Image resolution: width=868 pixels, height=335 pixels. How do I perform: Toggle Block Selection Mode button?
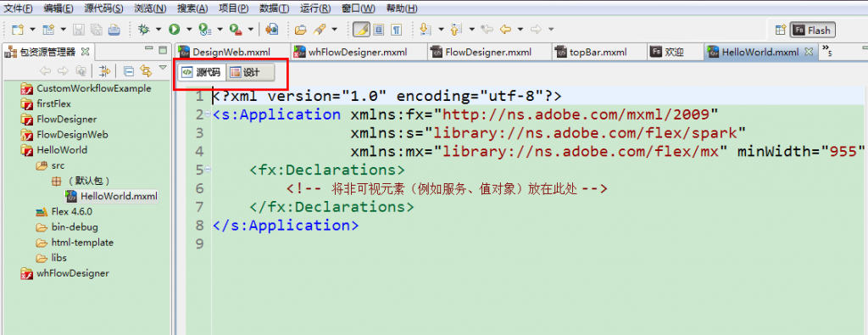click(379, 30)
